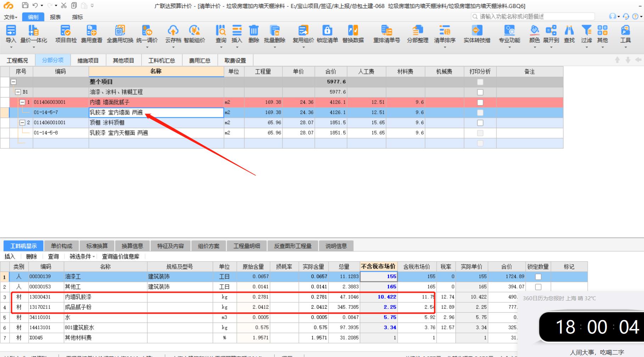Viewport: 644px width, 357px height.
Task: Open the help question-mark dropdown
Action: click(x=642, y=16)
